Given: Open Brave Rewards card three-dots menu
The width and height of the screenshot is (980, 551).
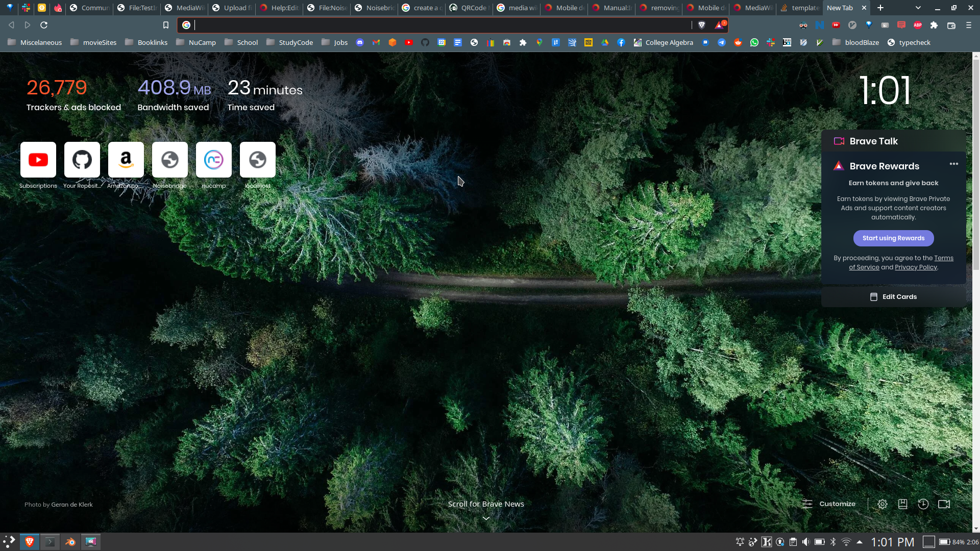Looking at the screenshot, I should coord(953,164).
